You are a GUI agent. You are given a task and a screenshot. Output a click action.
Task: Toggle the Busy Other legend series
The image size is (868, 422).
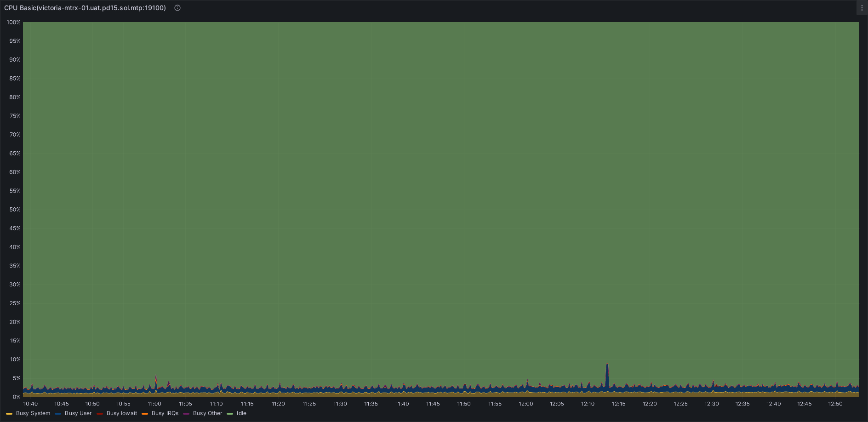click(207, 413)
